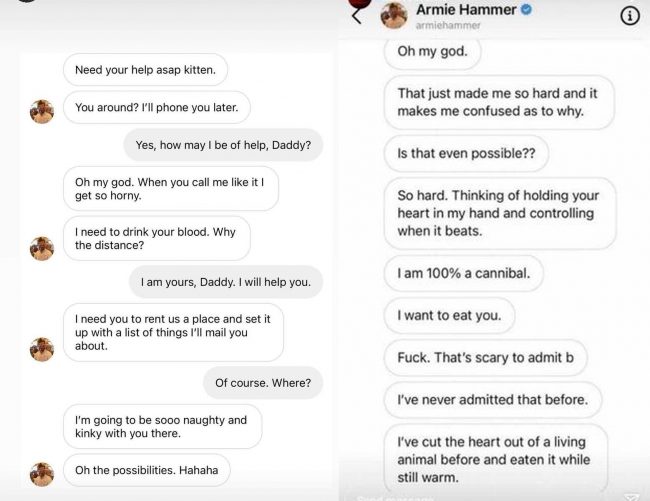Screen dimensions: 650x501
Task: Tap avatar beside "drink your blood" message
Action: tap(42, 248)
